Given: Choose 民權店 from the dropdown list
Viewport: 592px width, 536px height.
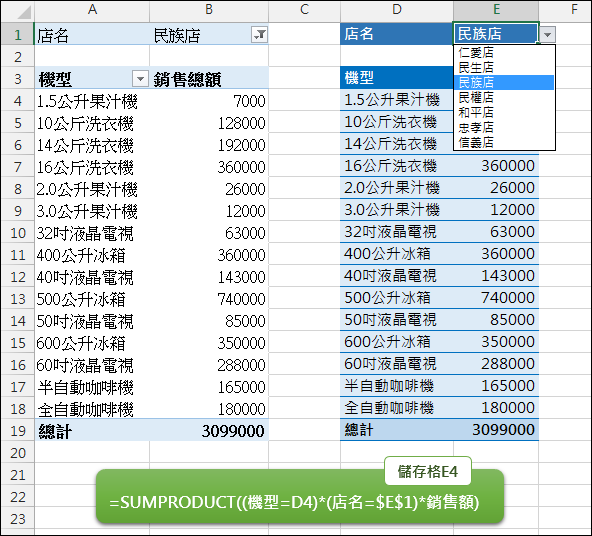Looking at the screenshot, I should click(x=504, y=97).
